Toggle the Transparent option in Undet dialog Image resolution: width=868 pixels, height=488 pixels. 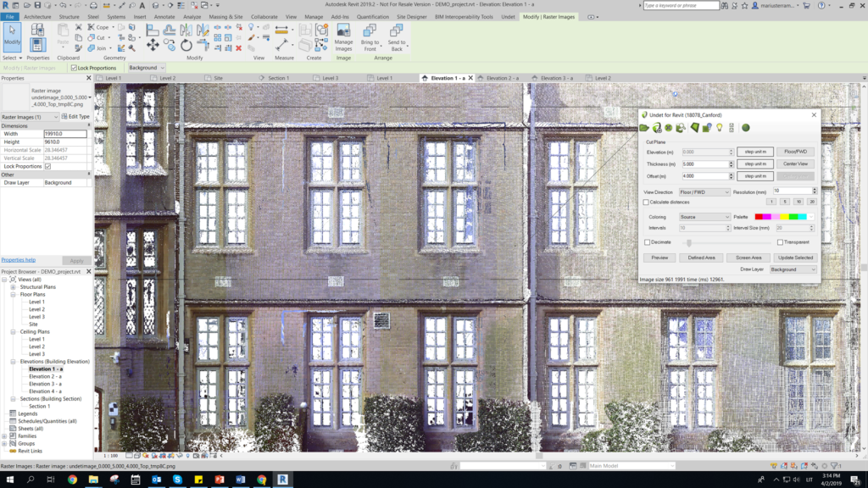point(781,242)
